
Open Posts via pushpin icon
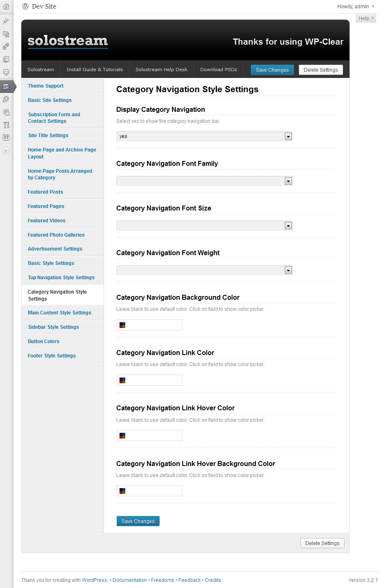pyautogui.click(x=6, y=21)
